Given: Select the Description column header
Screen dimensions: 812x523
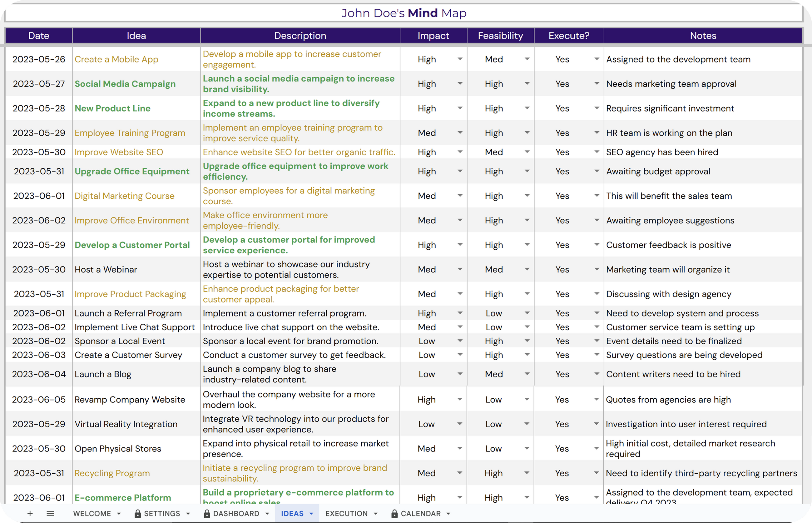Looking at the screenshot, I should (x=300, y=36).
